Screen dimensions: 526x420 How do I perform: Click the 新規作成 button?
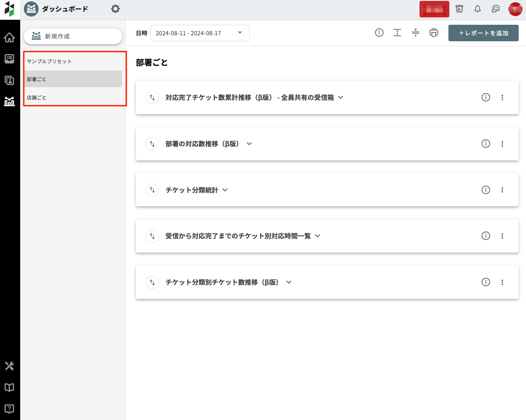[73, 36]
